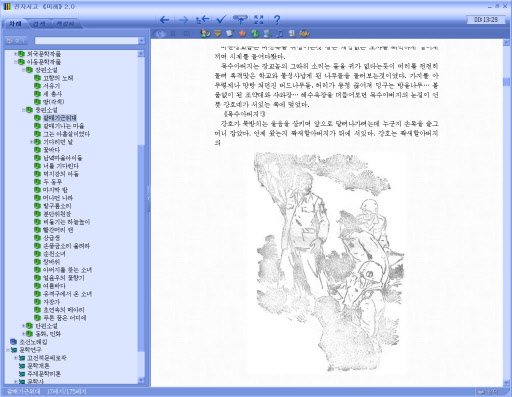This screenshot has width=512, height=397.
Task: Select 여름바다 in the tree
Action: coord(54,286)
